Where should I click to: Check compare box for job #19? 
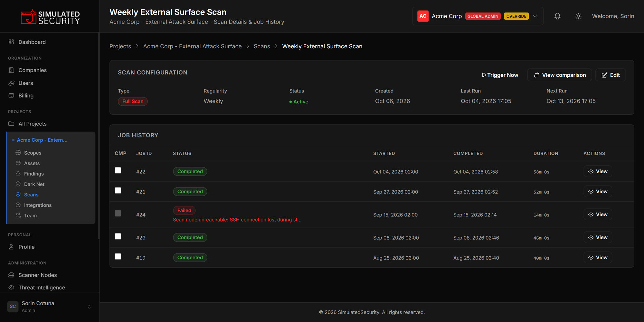click(118, 256)
